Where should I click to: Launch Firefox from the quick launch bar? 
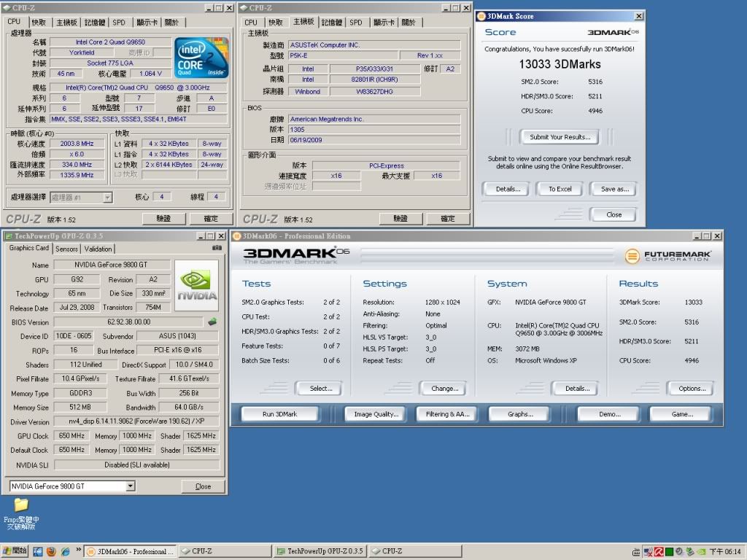[x=52, y=551]
